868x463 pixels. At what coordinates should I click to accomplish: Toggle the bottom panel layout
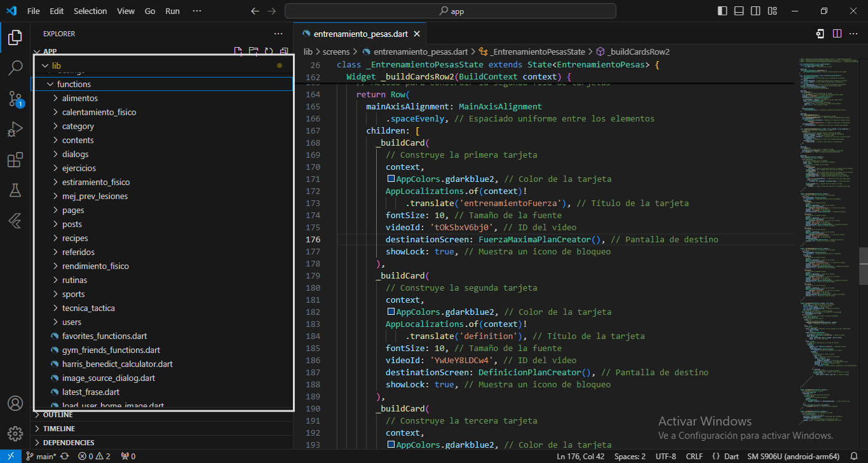click(x=739, y=11)
